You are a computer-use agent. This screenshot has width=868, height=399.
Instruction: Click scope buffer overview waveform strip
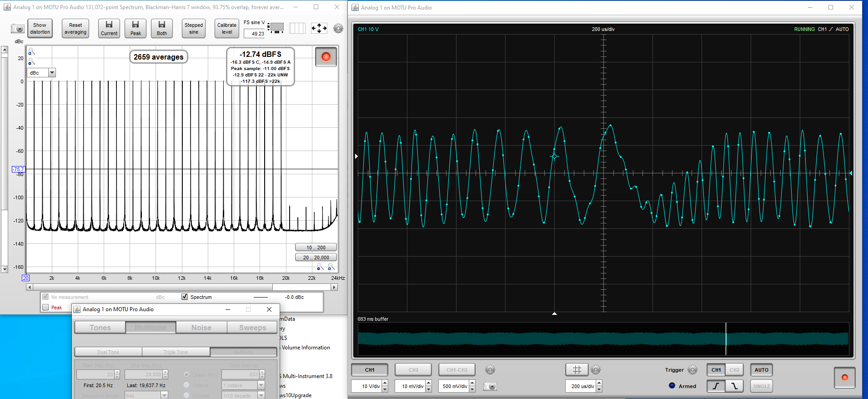pyautogui.click(x=603, y=339)
